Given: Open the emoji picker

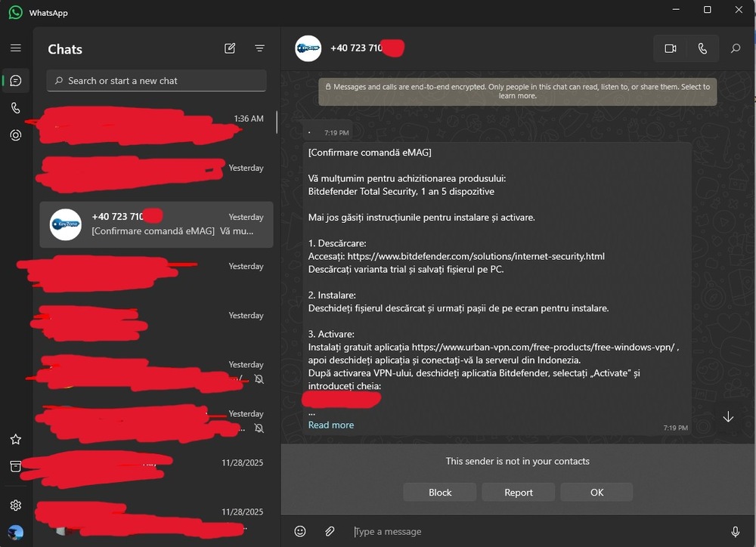Looking at the screenshot, I should pyautogui.click(x=300, y=531).
